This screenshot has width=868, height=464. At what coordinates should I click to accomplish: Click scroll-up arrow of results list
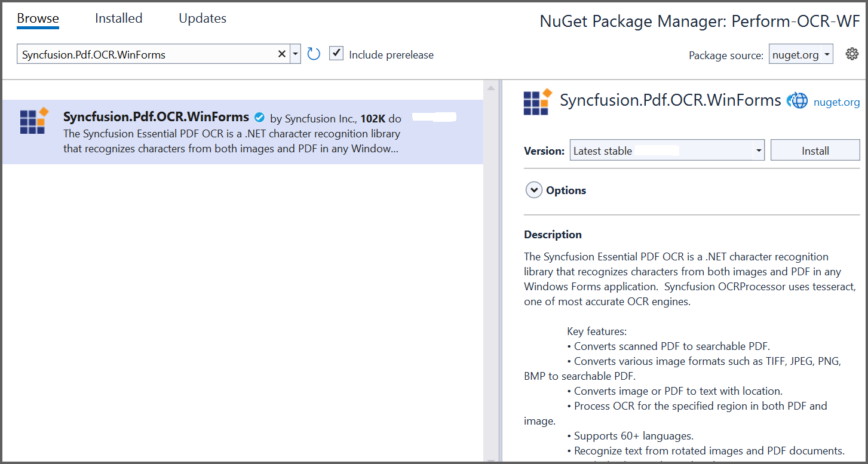pos(491,88)
